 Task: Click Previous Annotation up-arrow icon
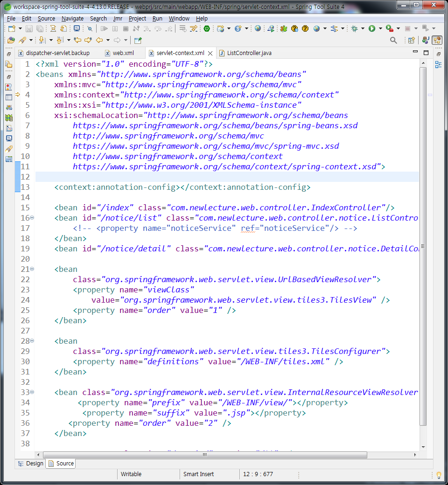click(x=60, y=40)
